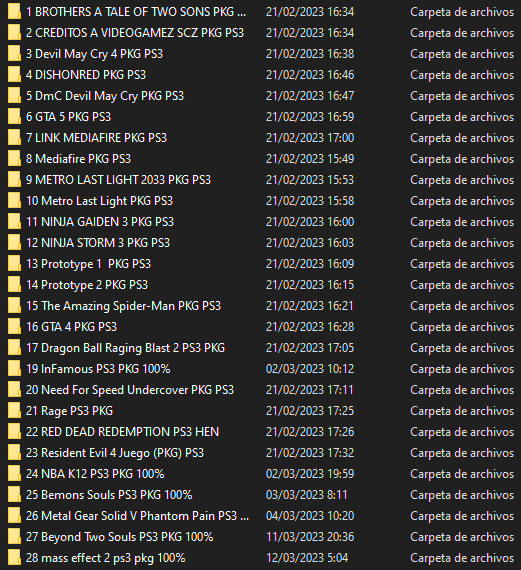Click '15 The Amazing Spider-Man PKG PS3' name
The height and width of the screenshot is (570, 521).
click(123, 306)
